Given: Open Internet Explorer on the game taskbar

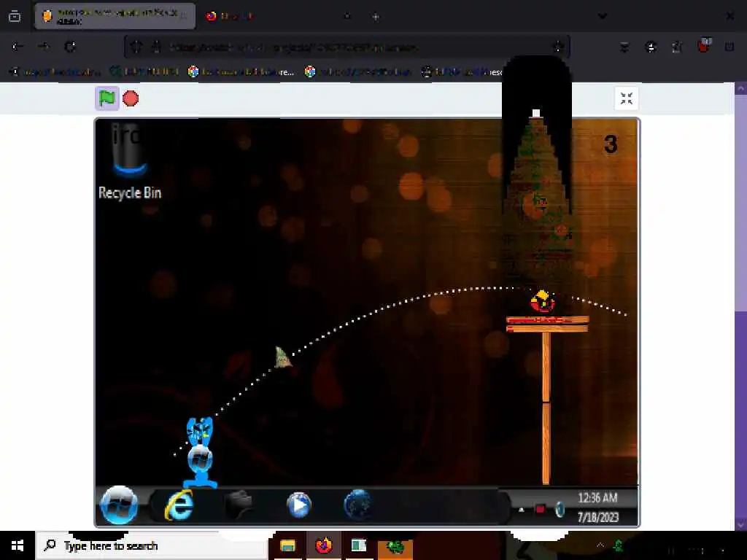Looking at the screenshot, I should [x=179, y=505].
